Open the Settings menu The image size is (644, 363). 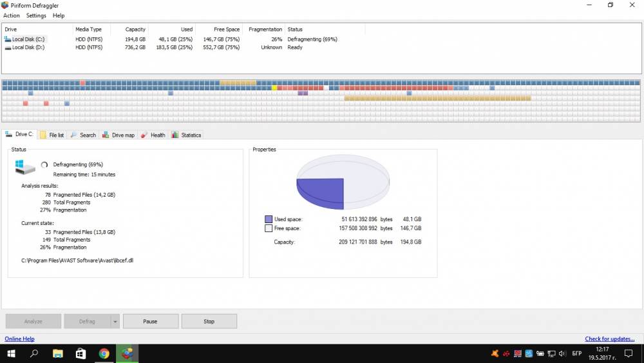pyautogui.click(x=36, y=15)
